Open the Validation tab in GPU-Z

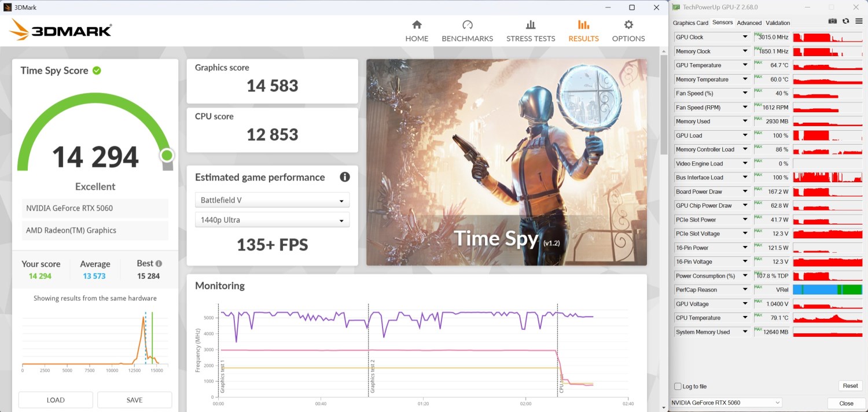point(778,23)
